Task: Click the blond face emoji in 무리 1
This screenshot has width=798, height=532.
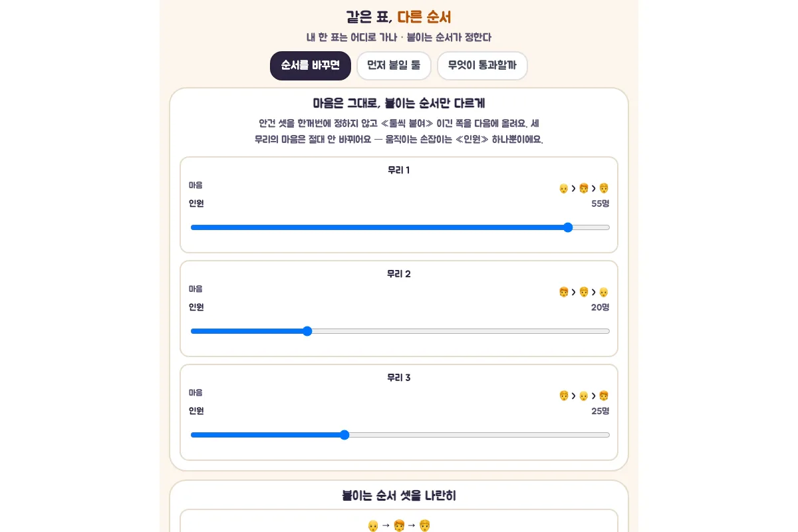Action: (x=604, y=188)
